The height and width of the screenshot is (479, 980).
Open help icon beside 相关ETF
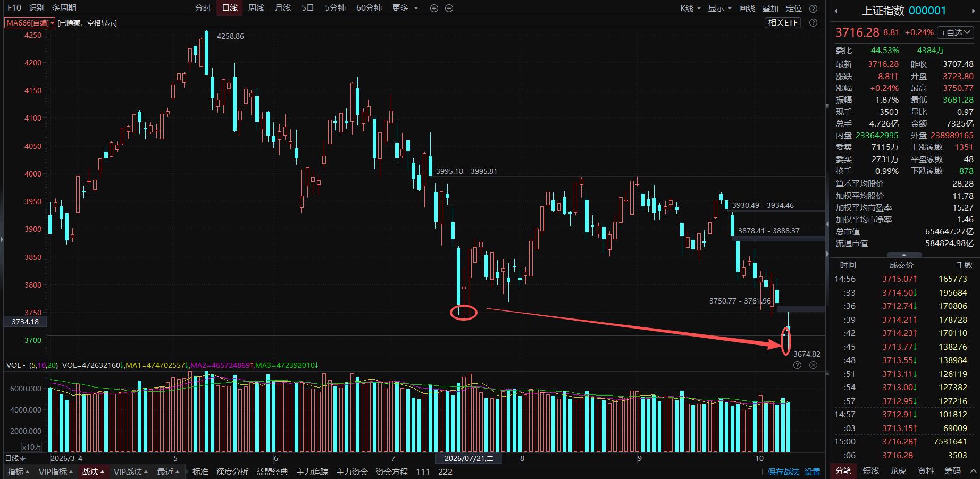(x=813, y=22)
